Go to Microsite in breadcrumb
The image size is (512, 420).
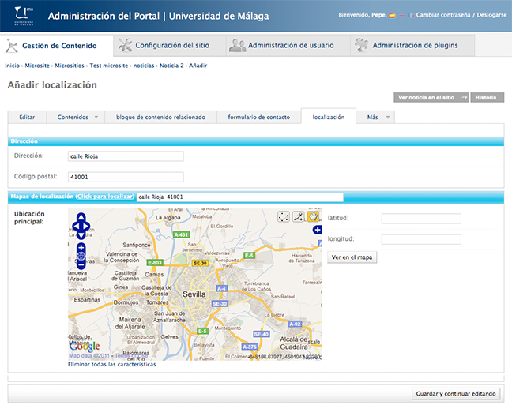tap(37, 66)
